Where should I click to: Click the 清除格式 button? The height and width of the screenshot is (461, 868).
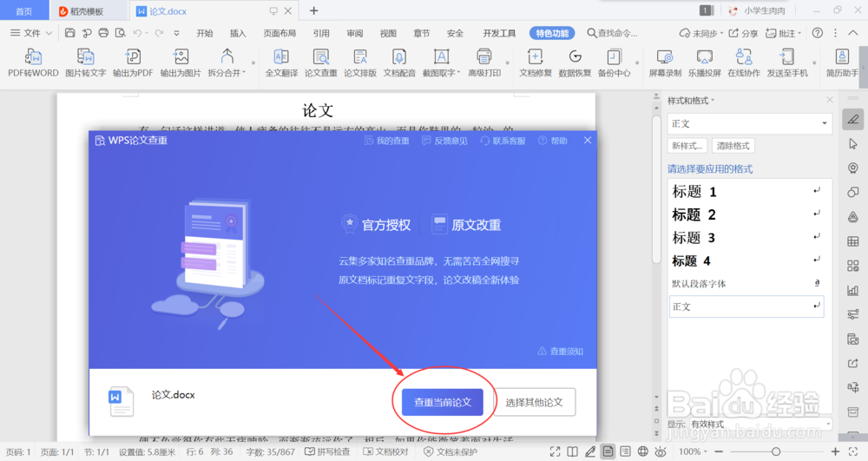point(733,146)
